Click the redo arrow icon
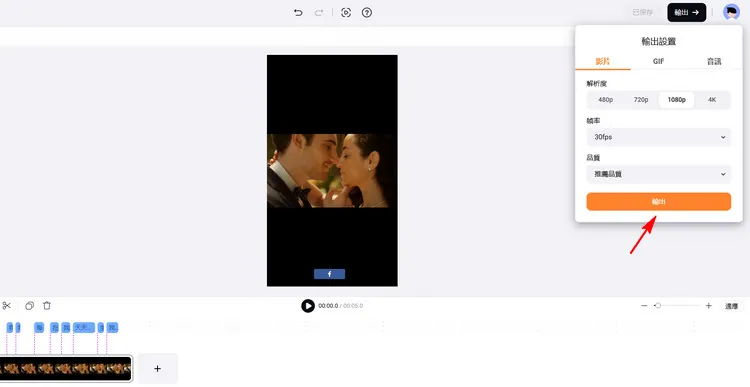This screenshot has width=750, height=387. coord(319,13)
